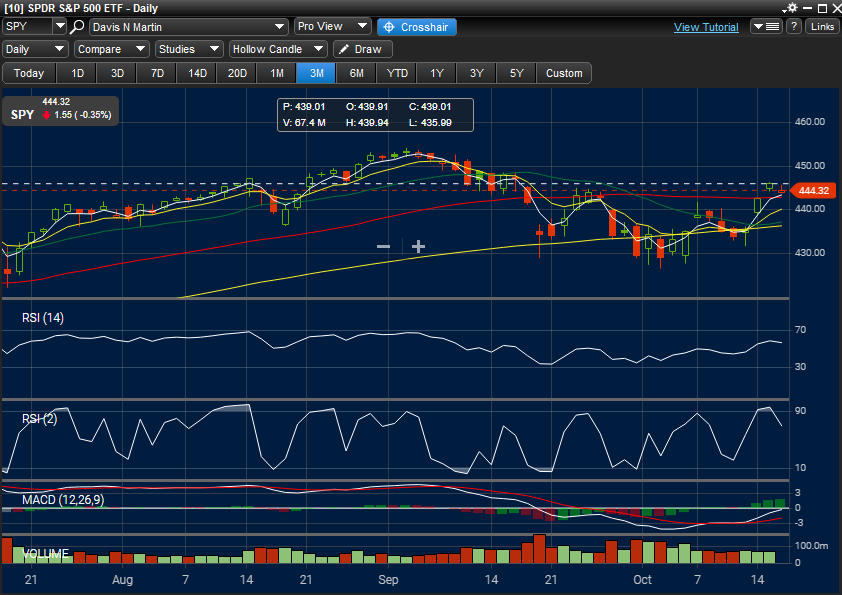
Task: Open the Compare dropdown
Action: (x=111, y=49)
